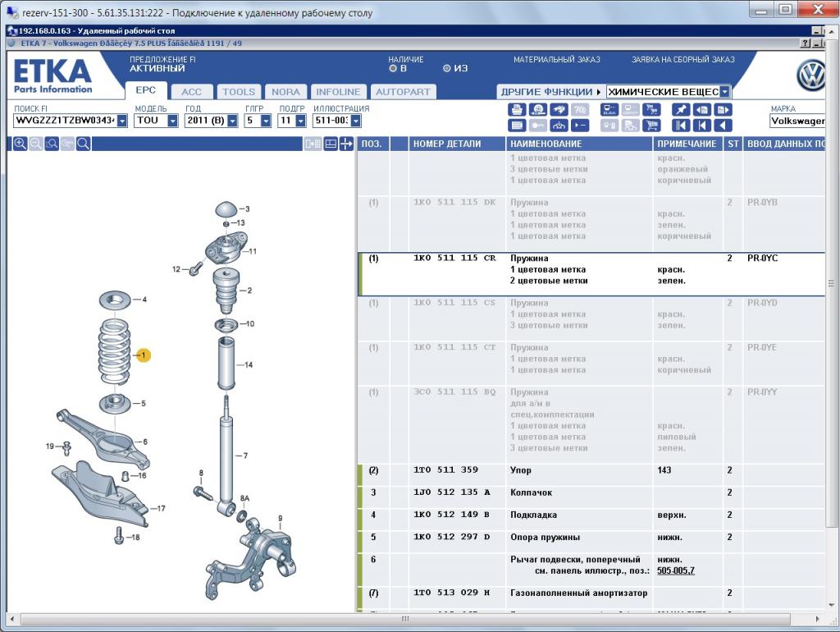
Task: Switch to the ACC tab
Action: click(x=191, y=92)
